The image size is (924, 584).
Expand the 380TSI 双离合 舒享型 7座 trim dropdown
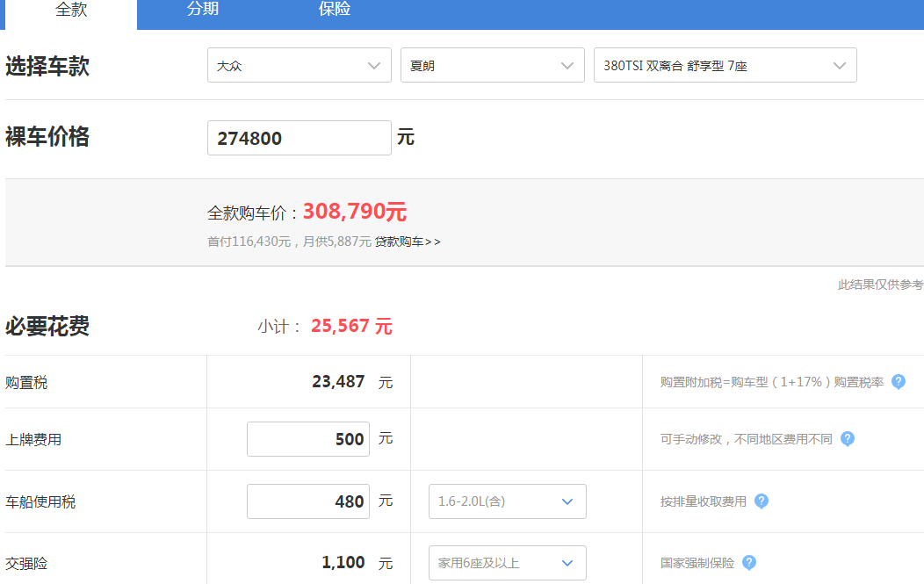tap(725, 65)
